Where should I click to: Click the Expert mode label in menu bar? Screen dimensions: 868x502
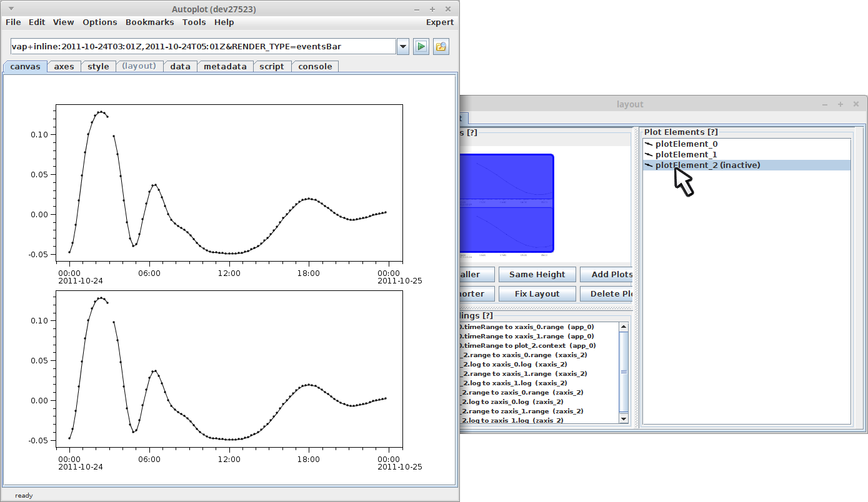tap(440, 22)
